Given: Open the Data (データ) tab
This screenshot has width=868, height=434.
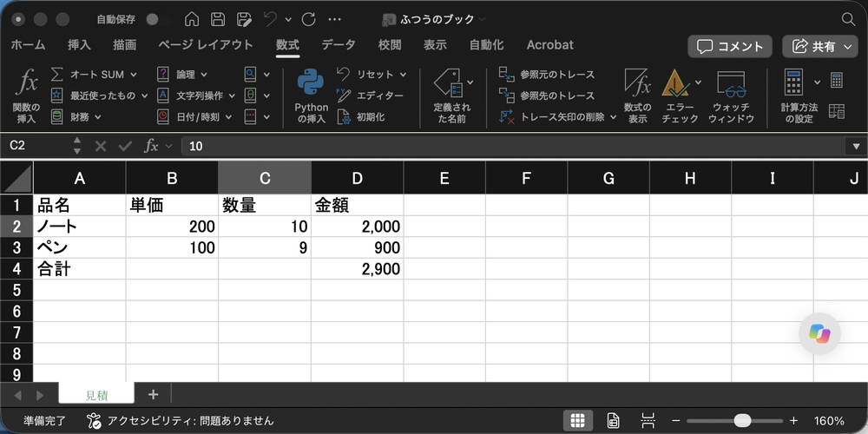Looking at the screenshot, I should [x=339, y=45].
